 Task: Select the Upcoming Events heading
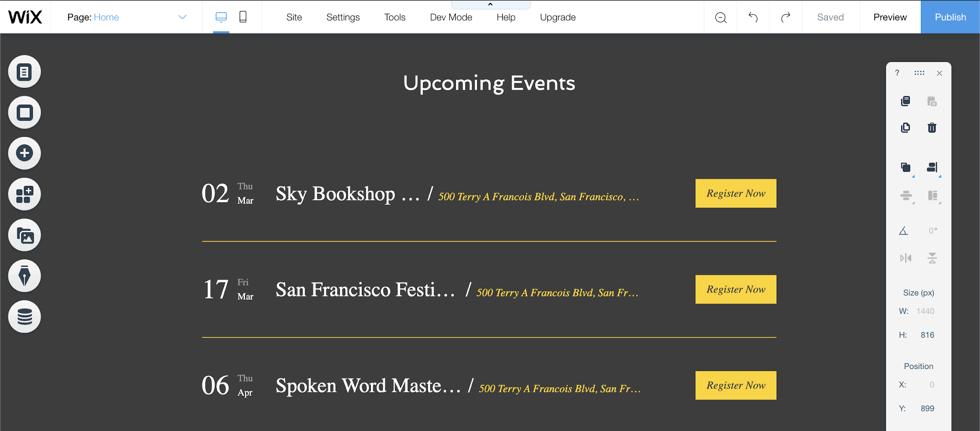[x=489, y=83]
